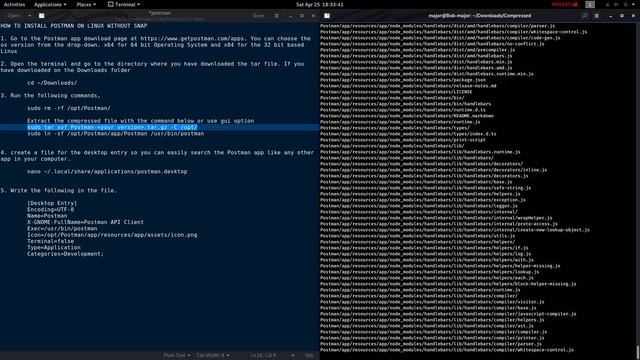The width and height of the screenshot is (640, 360).
Task: Click the 'sudo rm -rf /opt/Postman/' line
Action: click(69, 108)
